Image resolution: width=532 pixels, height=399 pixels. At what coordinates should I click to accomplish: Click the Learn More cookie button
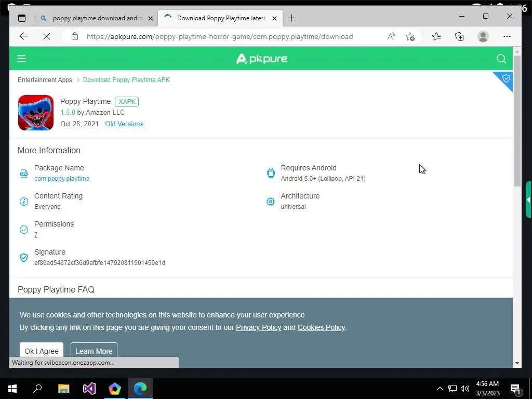coord(94,351)
